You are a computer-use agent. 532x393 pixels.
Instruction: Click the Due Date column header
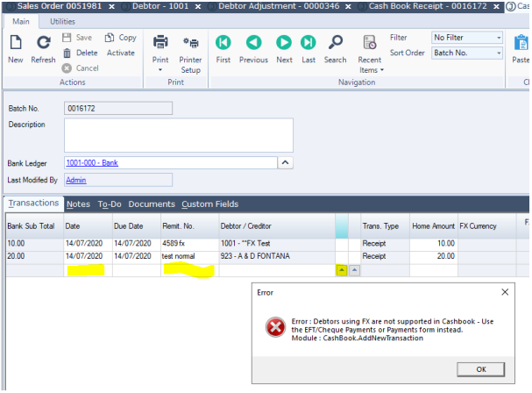click(x=137, y=225)
